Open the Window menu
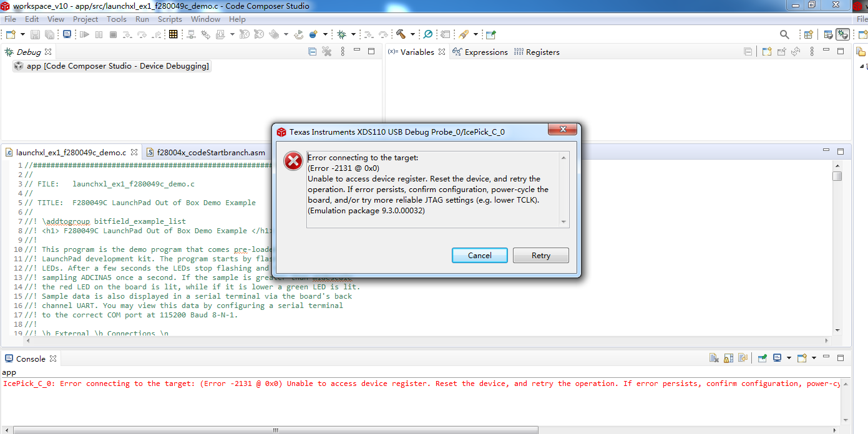Viewport: 868px width, 434px height. [x=205, y=19]
